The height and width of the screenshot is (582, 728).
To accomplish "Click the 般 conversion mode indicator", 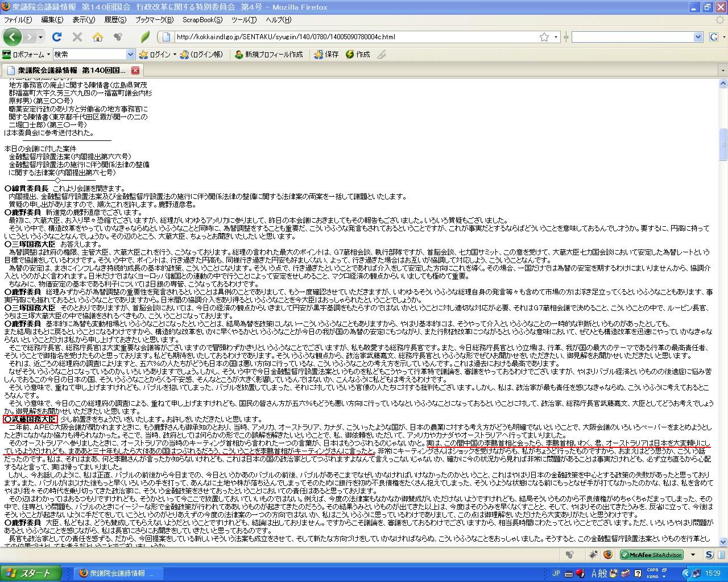I will pyautogui.click(x=604, y=573).
